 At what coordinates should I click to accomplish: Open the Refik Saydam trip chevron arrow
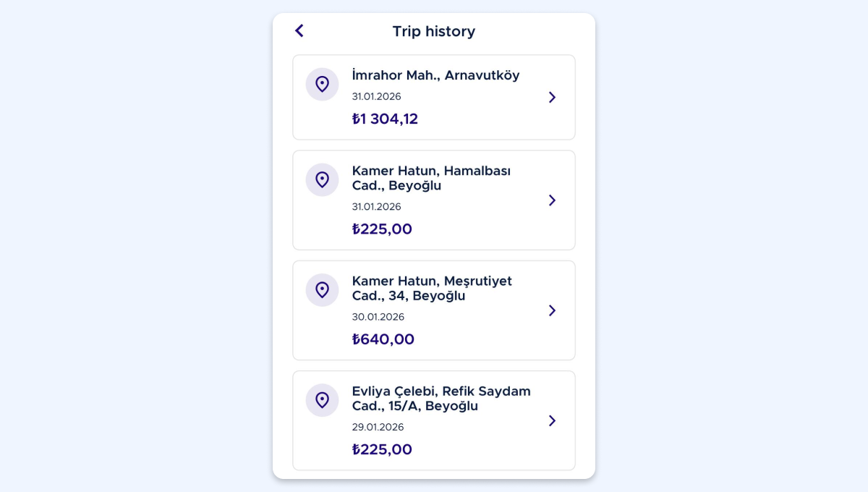[552, 420]
